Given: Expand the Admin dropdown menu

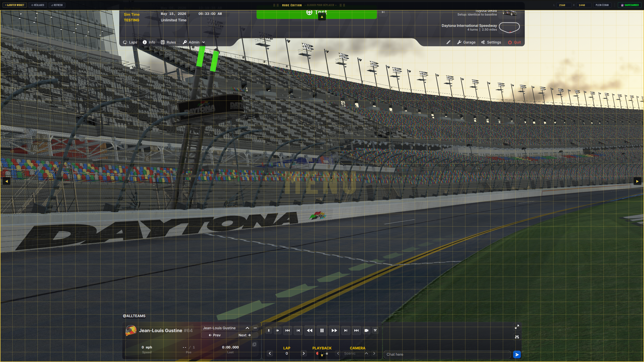Looking at the screenshot, I should (194, 42).
